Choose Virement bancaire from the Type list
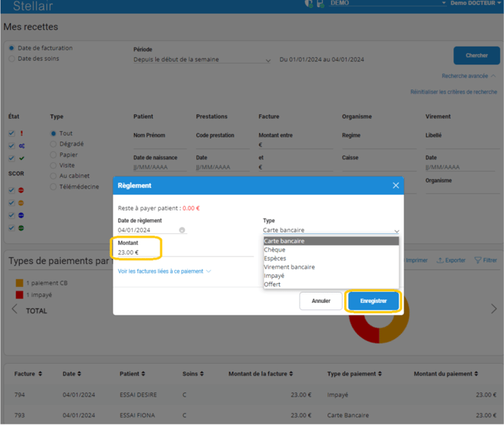This screenshot has height=426, width=504. click(x=289, y=267)
